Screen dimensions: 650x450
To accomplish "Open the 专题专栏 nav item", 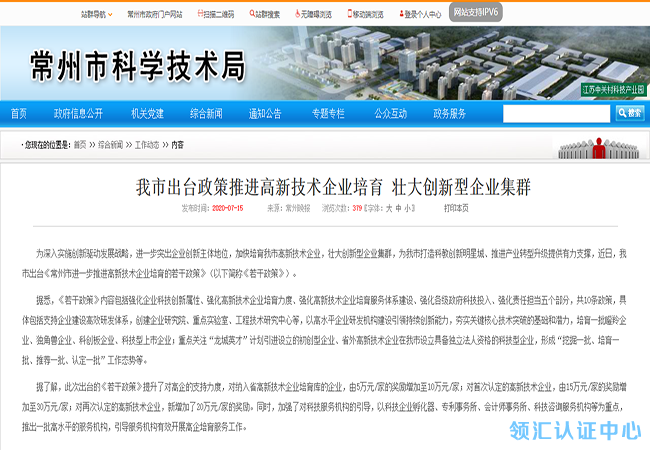I will point(328,114).
